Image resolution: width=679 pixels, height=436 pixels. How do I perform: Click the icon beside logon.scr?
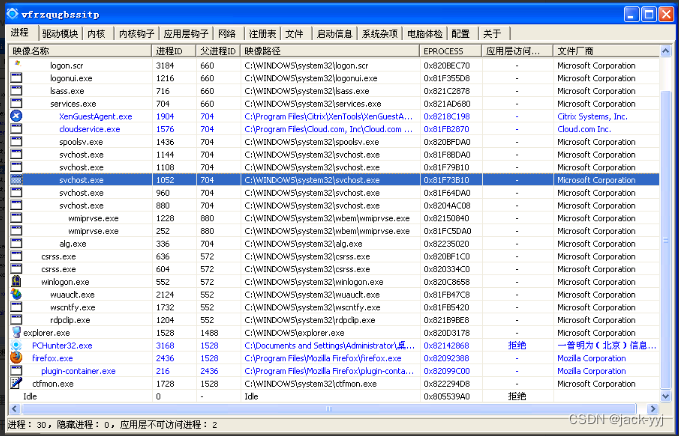click(16, 64)
